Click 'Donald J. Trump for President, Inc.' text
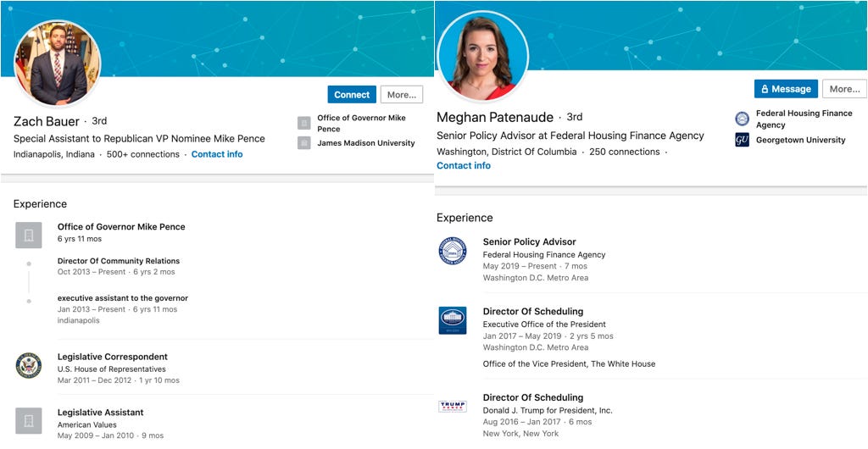The image size is (868, 449). 548,410
